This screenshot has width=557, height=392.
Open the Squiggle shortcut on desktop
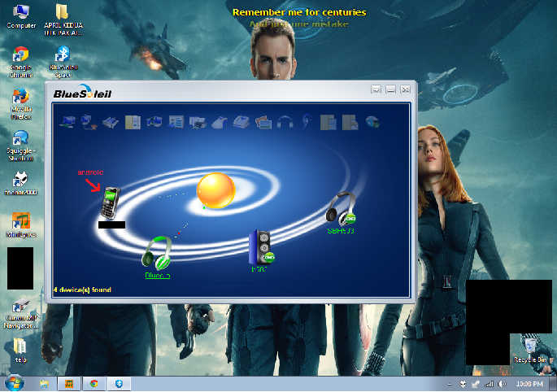20,146
